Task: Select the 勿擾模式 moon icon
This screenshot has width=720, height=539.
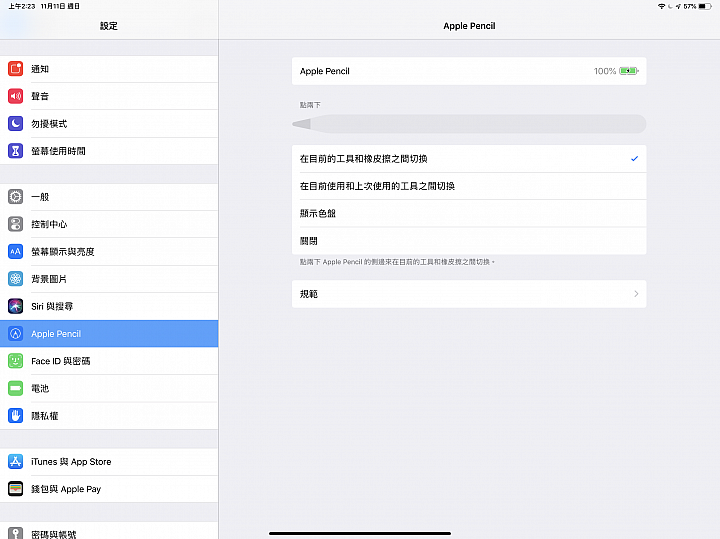Action: tap(16, 124)
